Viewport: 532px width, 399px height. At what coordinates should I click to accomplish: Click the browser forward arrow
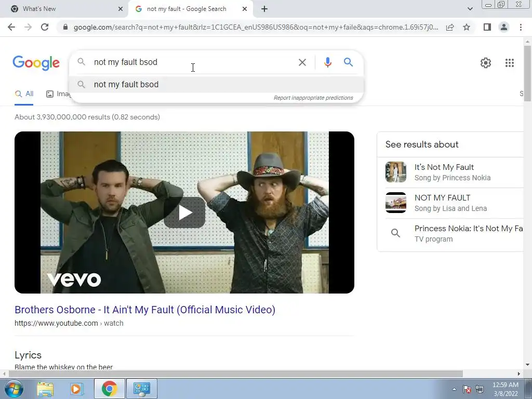coord(28,27)
